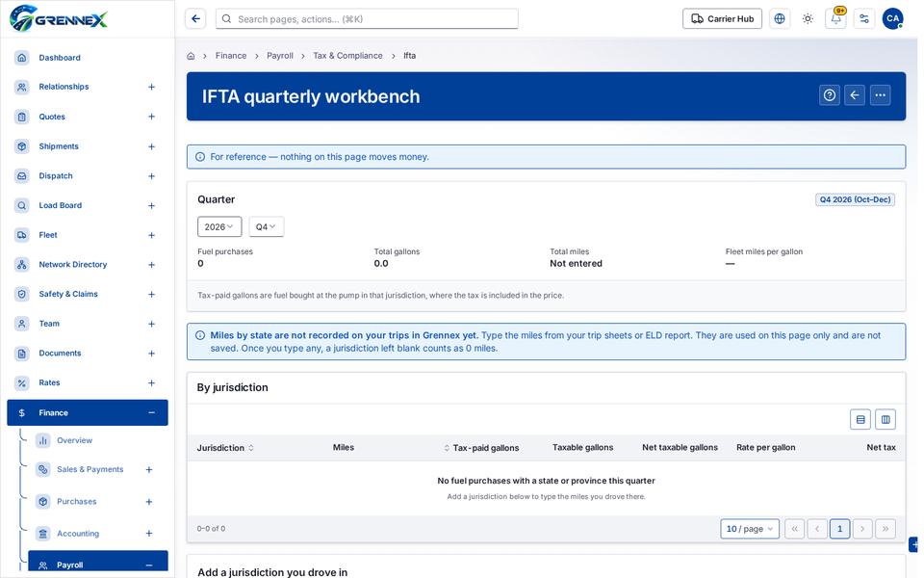924x578 pixels.
Task: Collapse the Finance section
Action: (151, 413)
